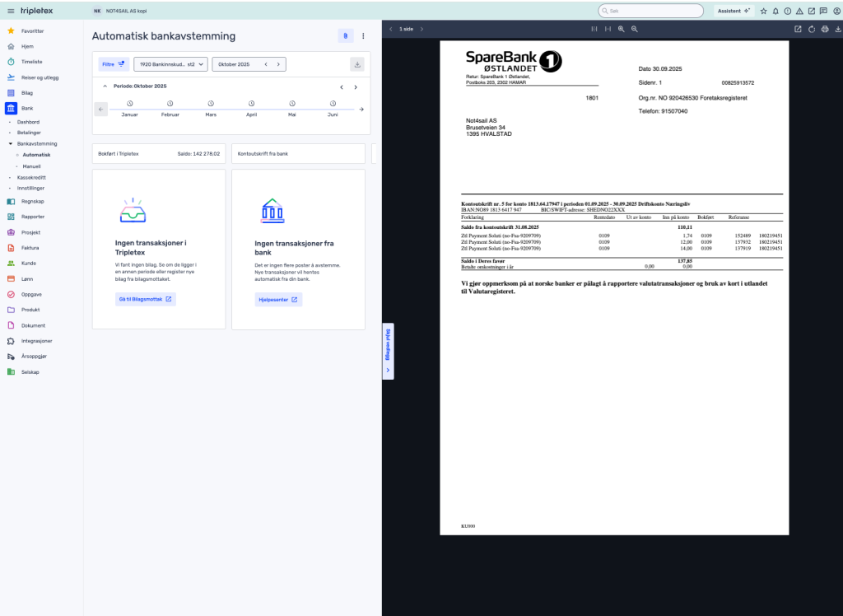Viewport: 843px width, 616px height.
Task: Toggle the hamburger menu to collapse the sidebar
Action: 11,11
